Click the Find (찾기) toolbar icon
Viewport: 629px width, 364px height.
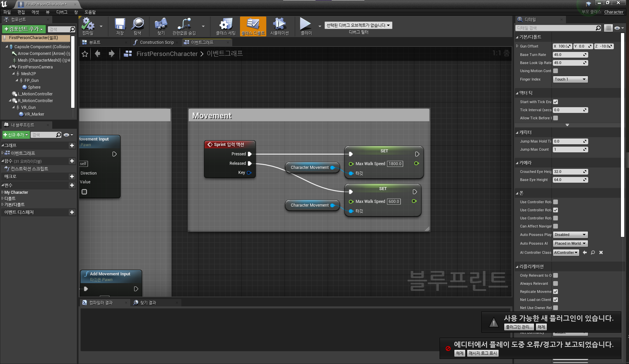coord(161,26)
